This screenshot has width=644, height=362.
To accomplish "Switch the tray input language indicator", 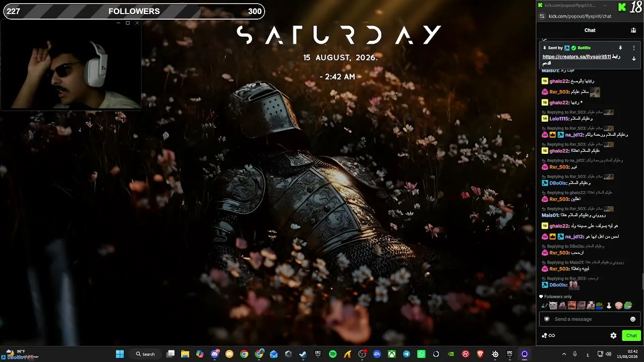I will coord(588,354).
